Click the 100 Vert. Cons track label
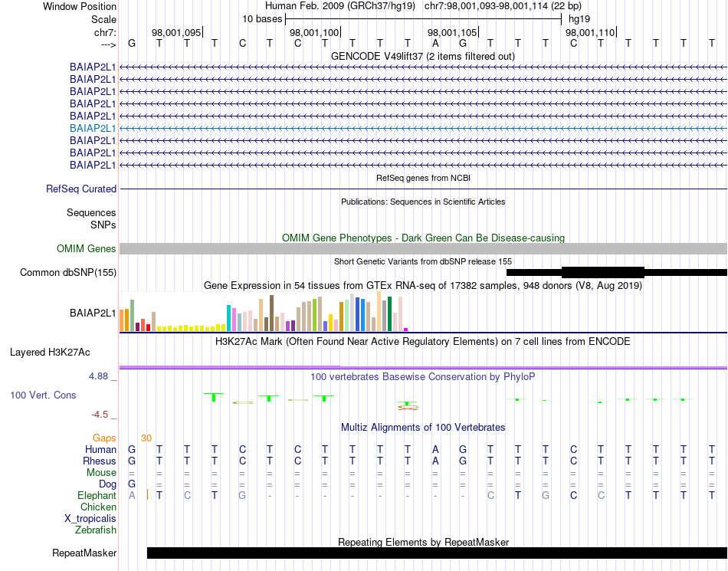Viewport: 728px width, 571px height. (43, 395)
